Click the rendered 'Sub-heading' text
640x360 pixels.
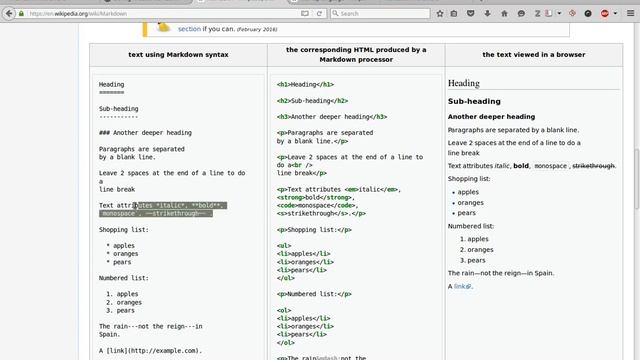474,101
